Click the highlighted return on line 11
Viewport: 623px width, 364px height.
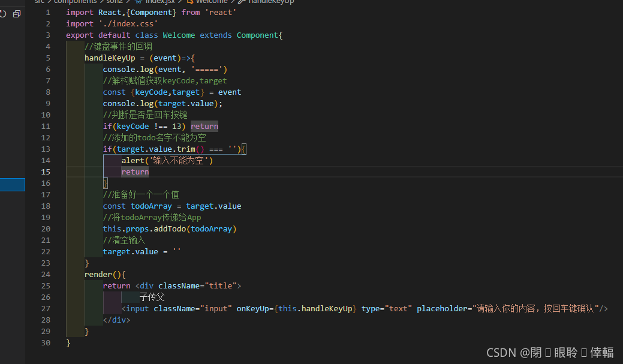[204, 127]
